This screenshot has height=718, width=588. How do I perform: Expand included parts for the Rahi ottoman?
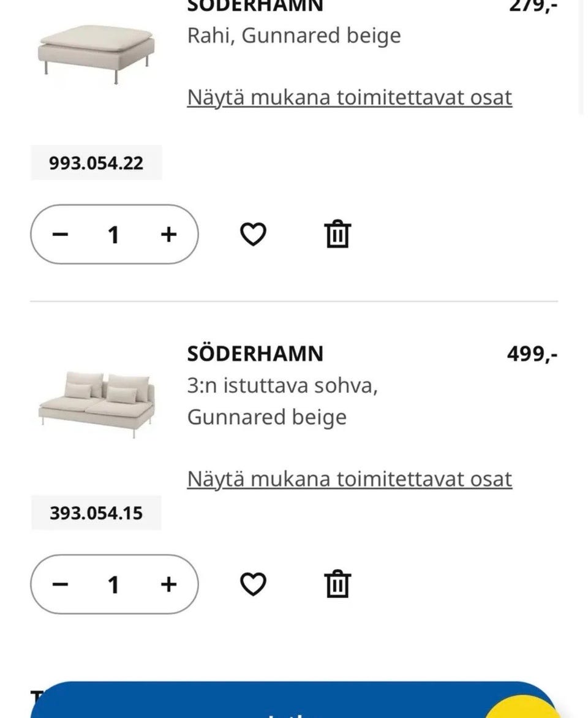click(x=349, y=97)
